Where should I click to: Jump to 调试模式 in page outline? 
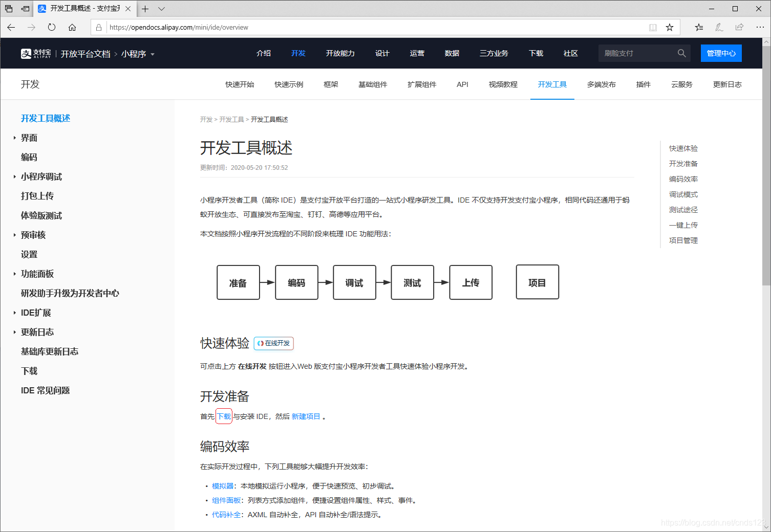[683, 194]
